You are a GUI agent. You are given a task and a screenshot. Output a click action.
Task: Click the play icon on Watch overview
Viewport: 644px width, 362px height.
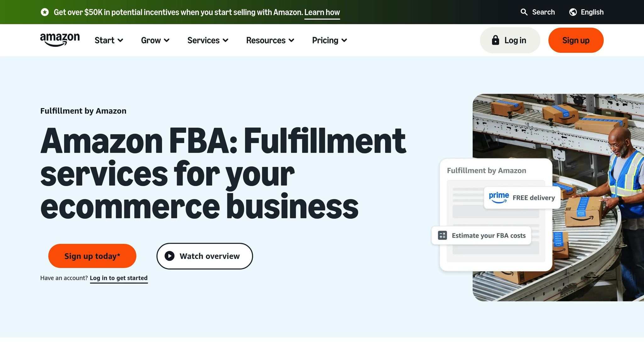coord(169,256)
